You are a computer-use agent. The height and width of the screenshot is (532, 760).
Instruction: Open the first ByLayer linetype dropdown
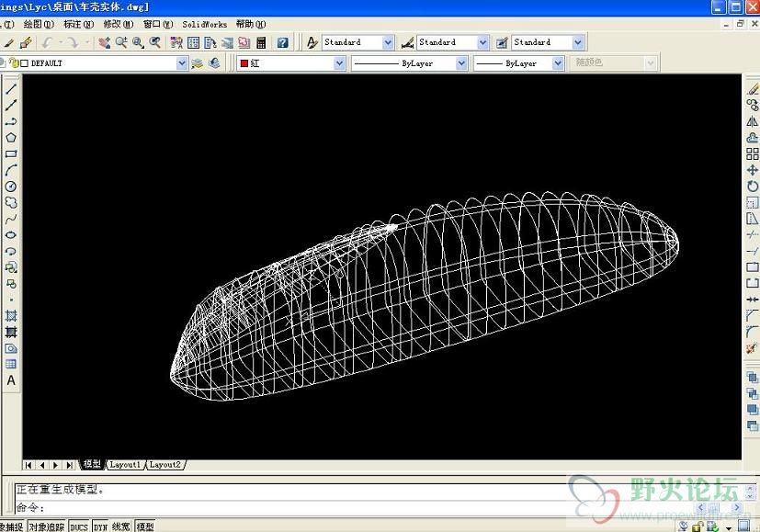tap(461, 63)
